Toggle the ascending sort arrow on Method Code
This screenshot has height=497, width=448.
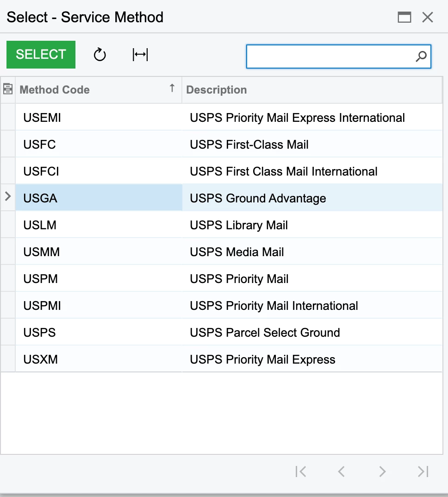[172, 88]
